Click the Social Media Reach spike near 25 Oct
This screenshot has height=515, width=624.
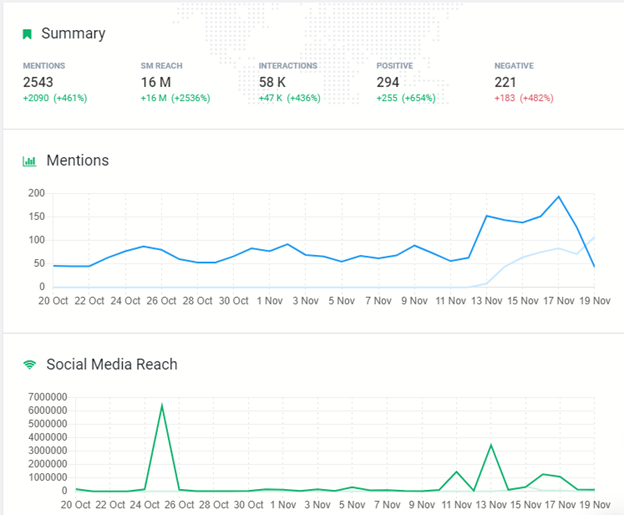[162, 405]
